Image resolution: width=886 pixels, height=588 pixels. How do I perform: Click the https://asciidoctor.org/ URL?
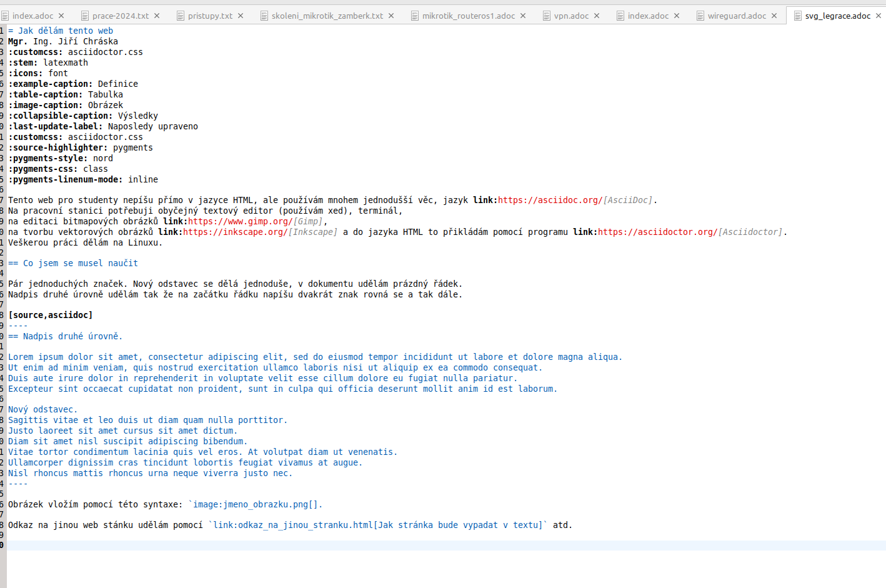pos(657,232)
